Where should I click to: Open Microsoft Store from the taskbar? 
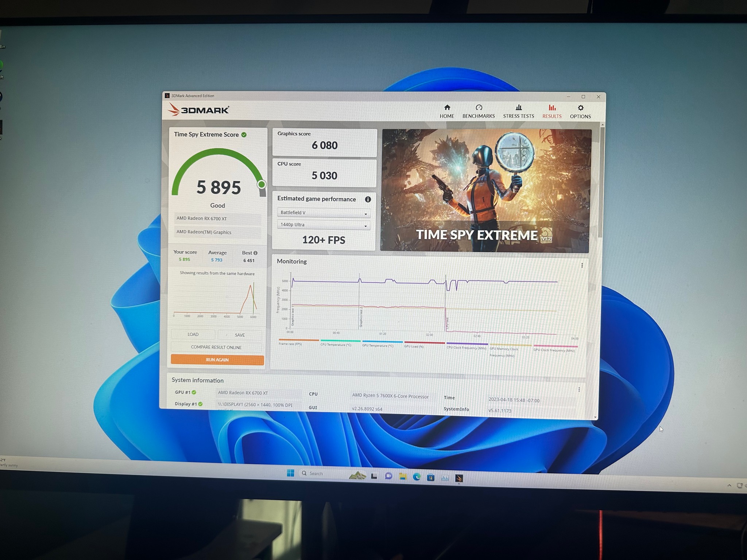(x=430, y=477)
